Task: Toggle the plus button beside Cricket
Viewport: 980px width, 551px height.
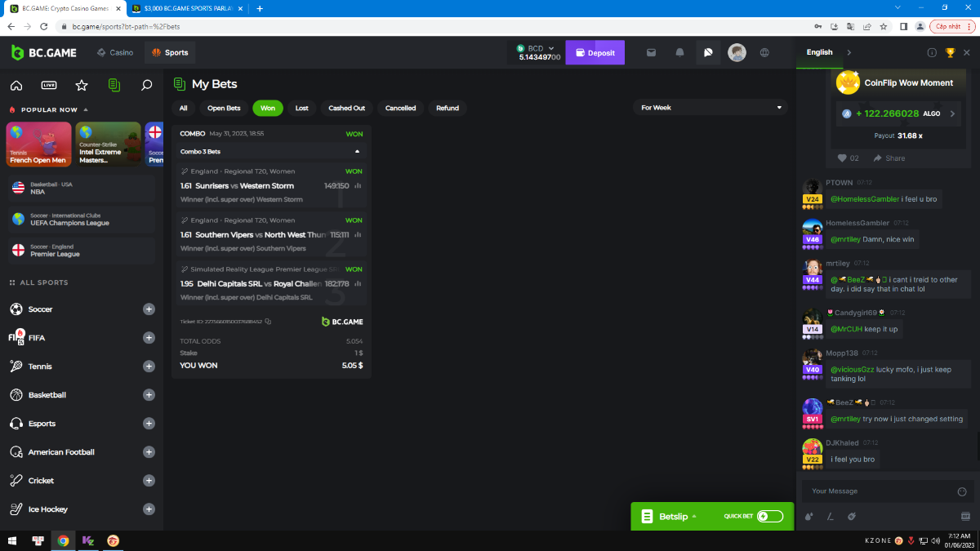Action: click(149, 481)
